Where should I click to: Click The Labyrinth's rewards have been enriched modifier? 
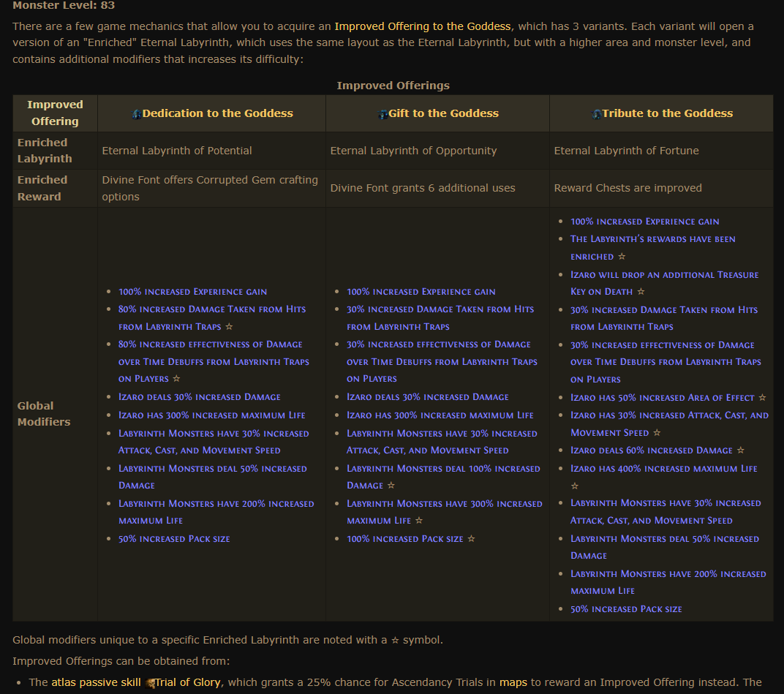coord(653,248)
